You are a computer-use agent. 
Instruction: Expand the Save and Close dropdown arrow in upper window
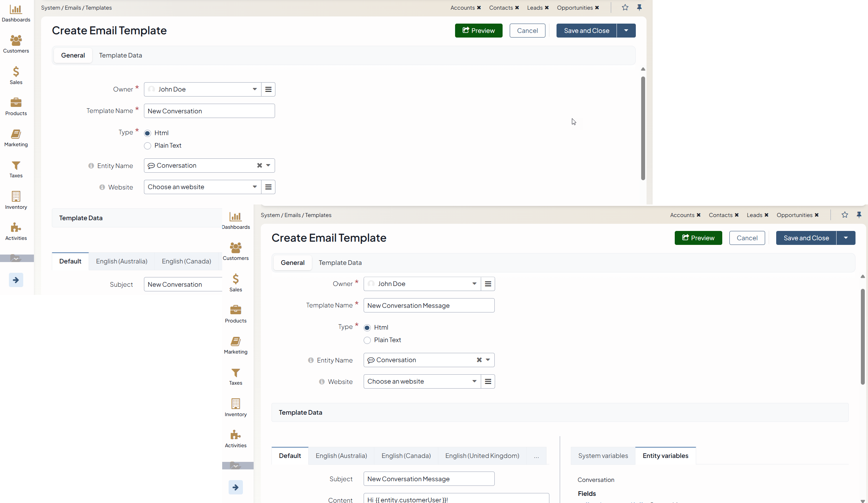[x=626, y=31]
